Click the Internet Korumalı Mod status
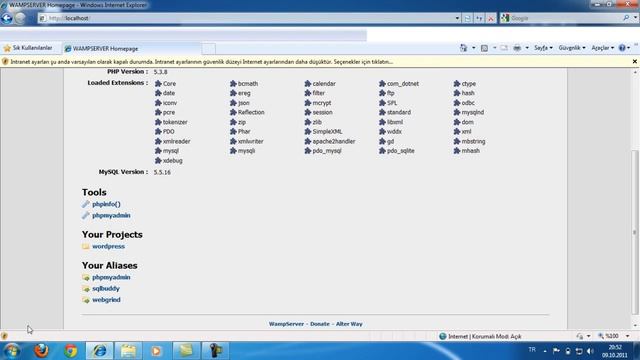This screenshot has width=640, height=360. click(x=480, y=336)
